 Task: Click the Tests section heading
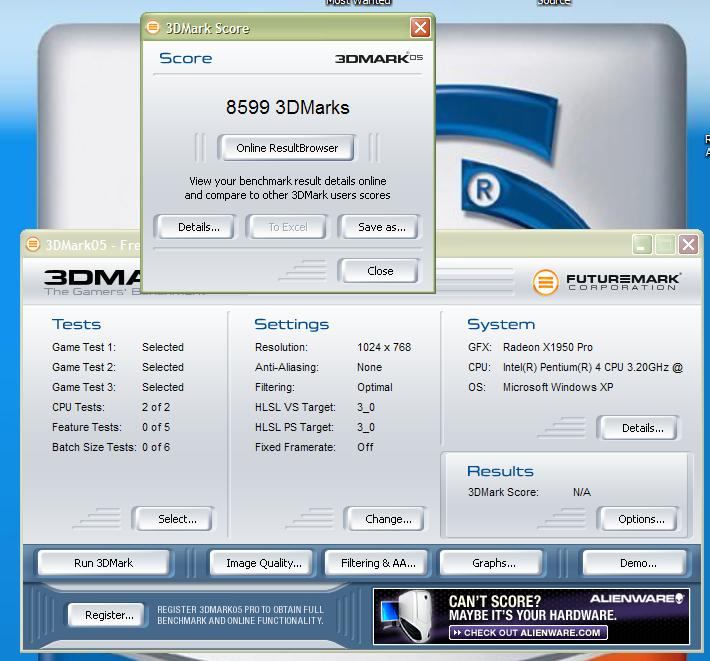(x=77, y=324)
